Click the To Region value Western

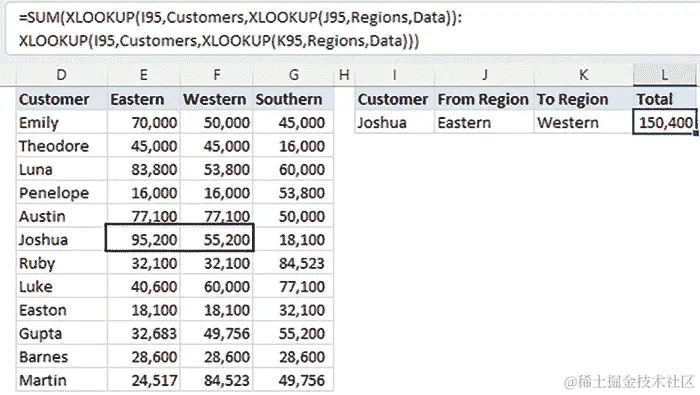pos(583,122)
